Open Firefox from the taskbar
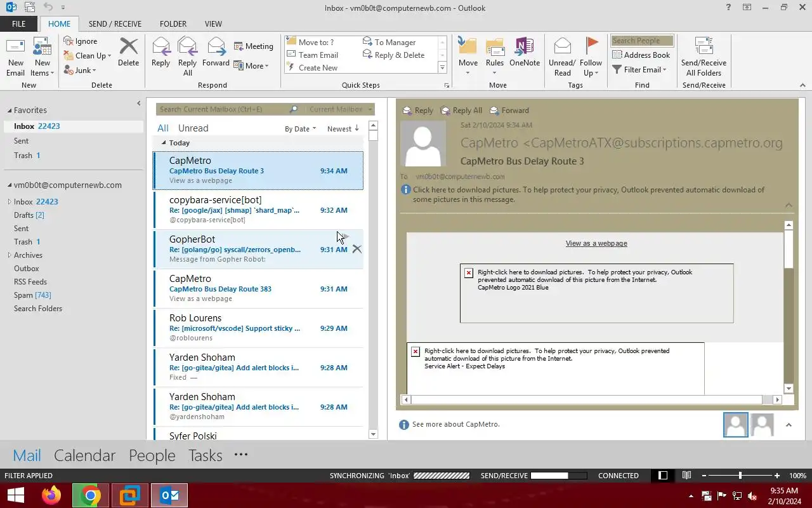The image size is (812, 508). pos(51,495)
